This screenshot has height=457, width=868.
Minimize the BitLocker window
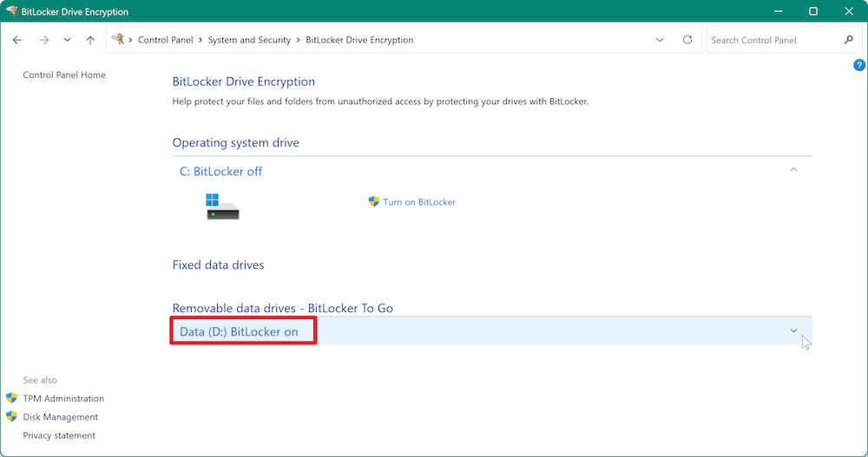pyautogui.click(x=778, y=11)
